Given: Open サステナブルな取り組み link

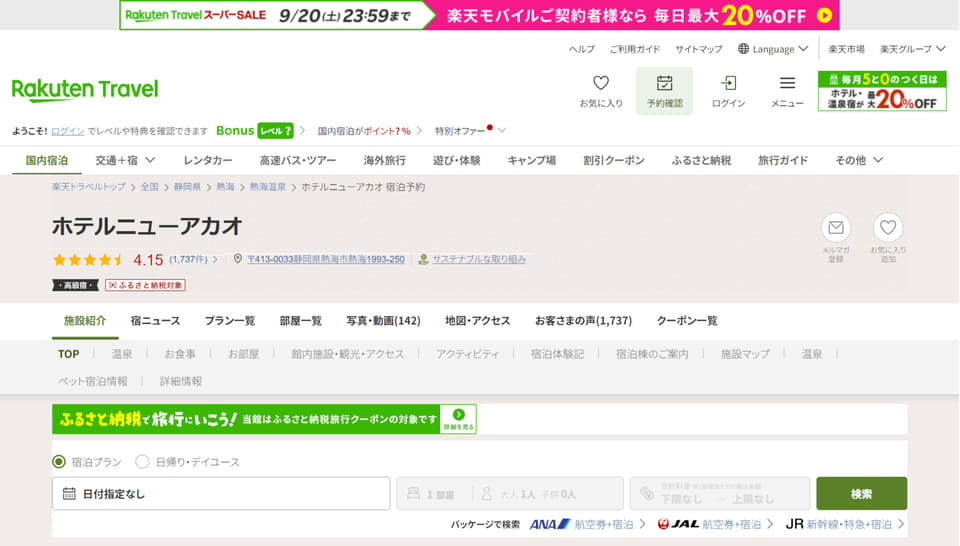Looking at the screenshot, I should pos(479,260).
